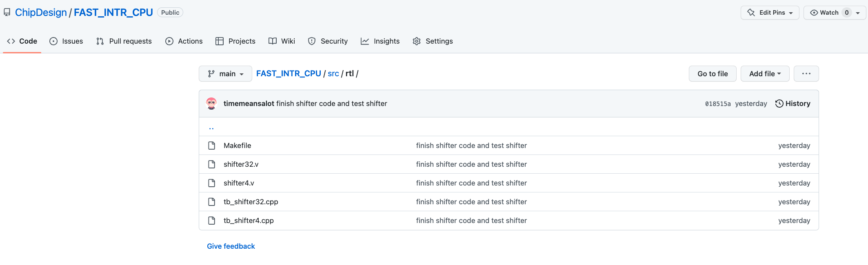Click the file icon beside Makefile
This screenshot has height=265, width=868.
[211, 146]
